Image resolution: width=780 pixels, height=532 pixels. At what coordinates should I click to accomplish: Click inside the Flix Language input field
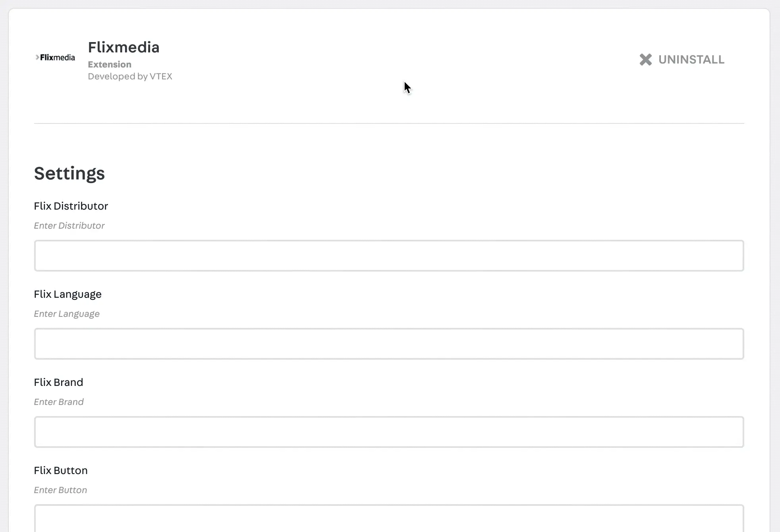pyautogui.click(x=389, y=344)
